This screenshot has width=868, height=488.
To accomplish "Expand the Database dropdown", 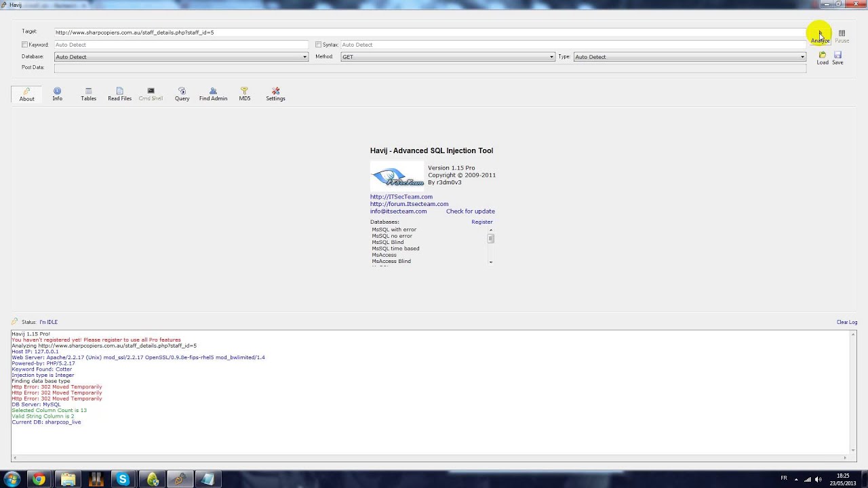I will tap(304, 57).
